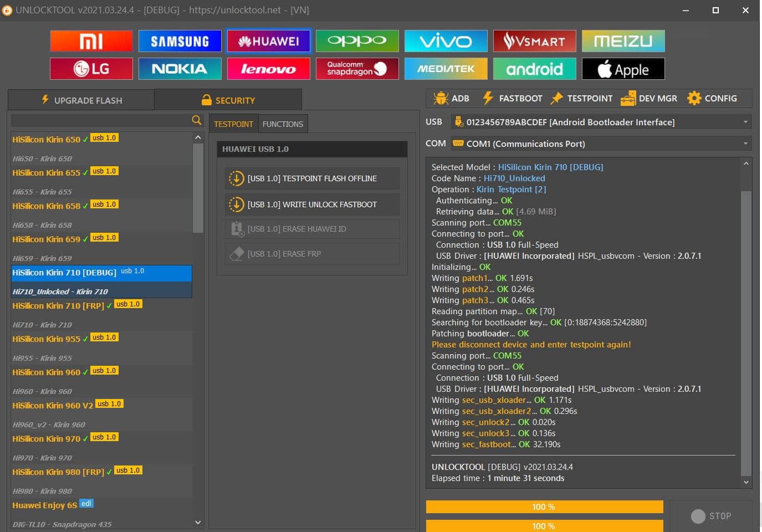
Task: Pick the Qualcomm Snapdragon tile
Action: [x=357, y=69]
